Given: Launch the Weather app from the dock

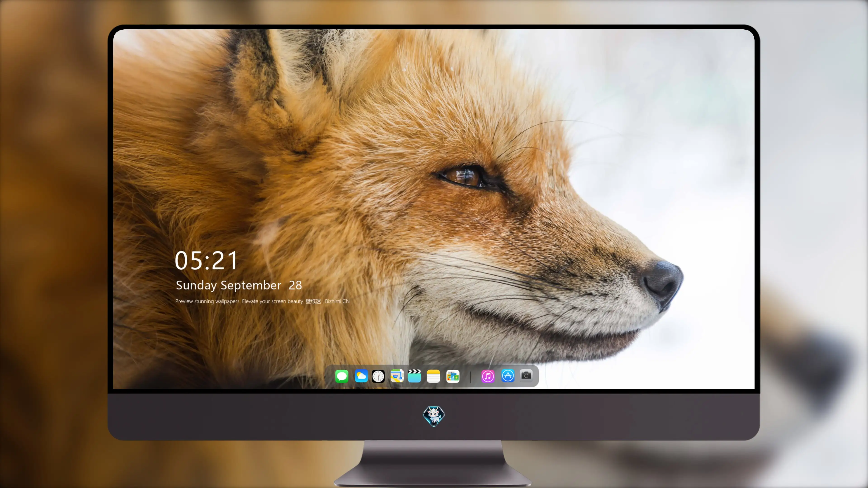Looking at the screenshot, I should coord(361,376).
